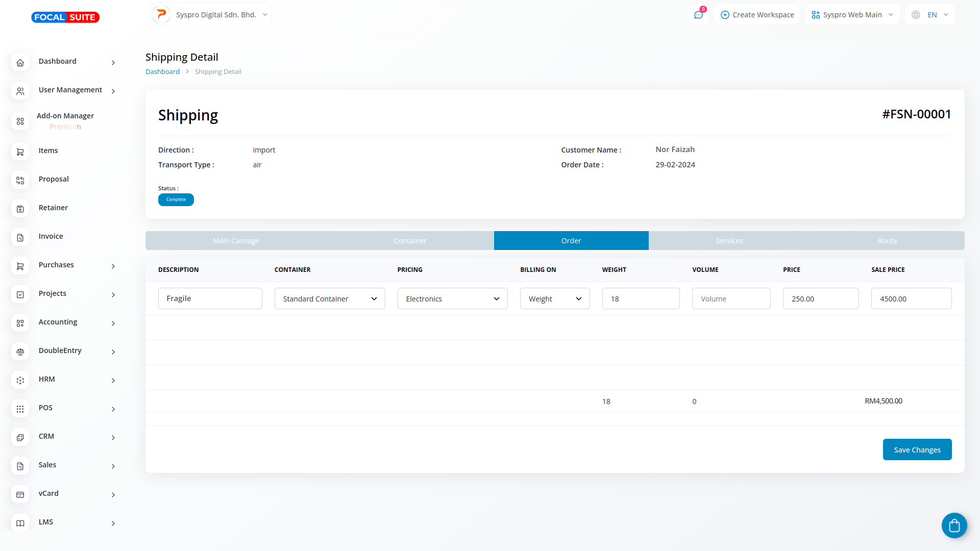The width and height of the screenshot is (980, 551).
Task: Click the Add-on Manager icon
Action: [20, 121]
